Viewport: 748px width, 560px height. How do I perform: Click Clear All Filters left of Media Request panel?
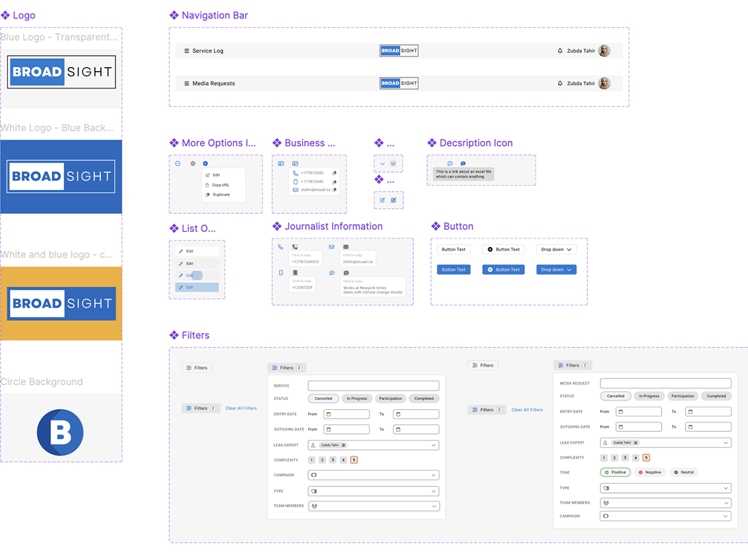pyautogui.click(x=527, y=410)
